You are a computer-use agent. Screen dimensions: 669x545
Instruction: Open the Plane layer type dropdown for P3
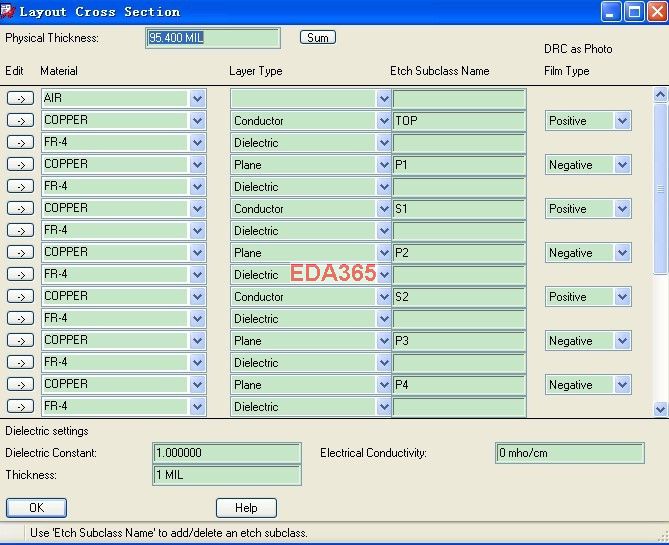pos(384,341)
